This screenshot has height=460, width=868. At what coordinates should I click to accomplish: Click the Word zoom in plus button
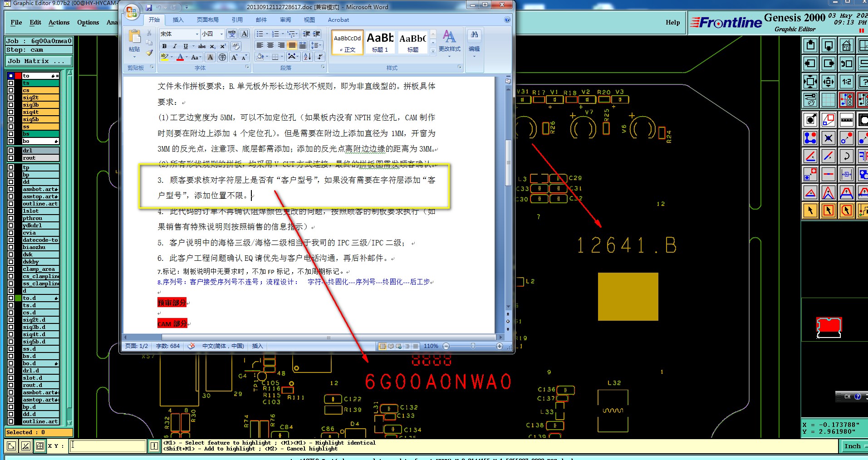pyautogui.click(x=500, y=346)
